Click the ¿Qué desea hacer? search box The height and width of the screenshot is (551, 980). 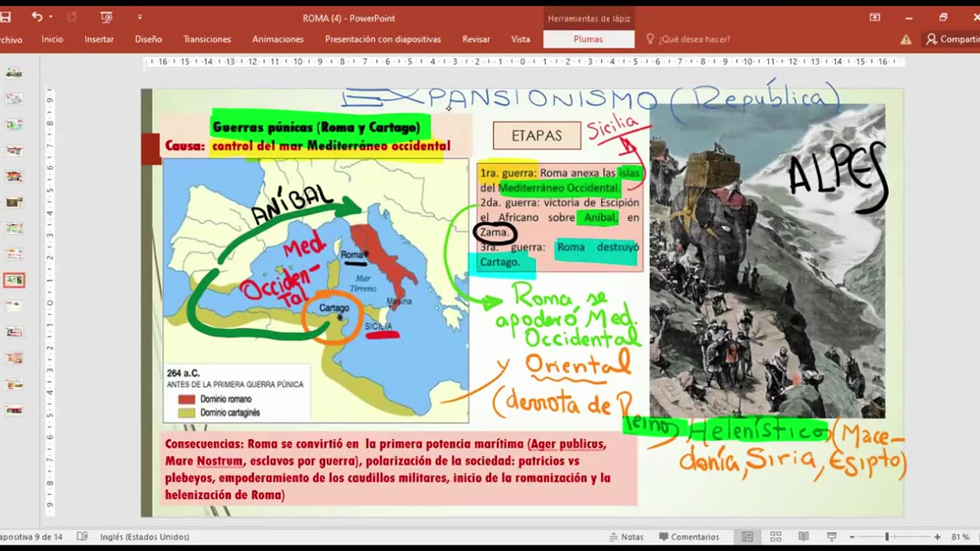pyautogui.click(x=694, y=39)
